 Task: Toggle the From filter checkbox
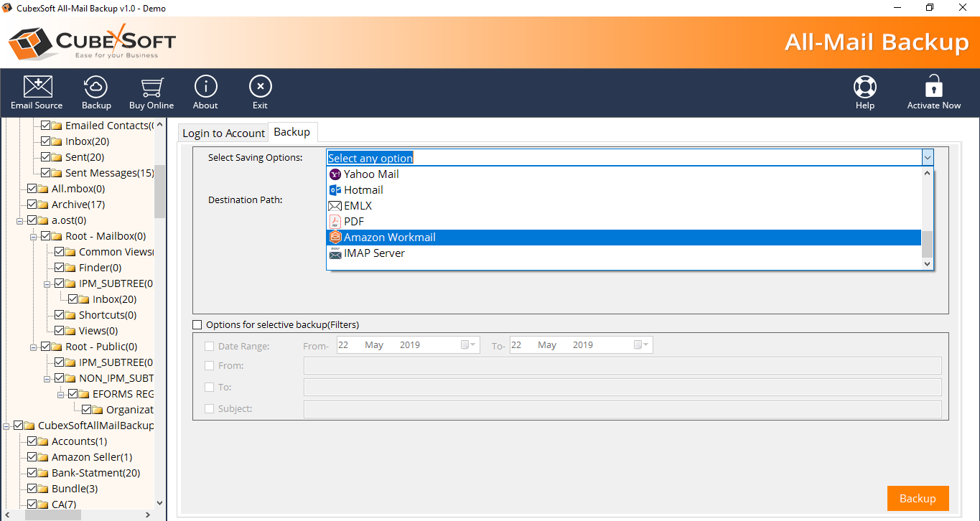click(x=210, y=366)
